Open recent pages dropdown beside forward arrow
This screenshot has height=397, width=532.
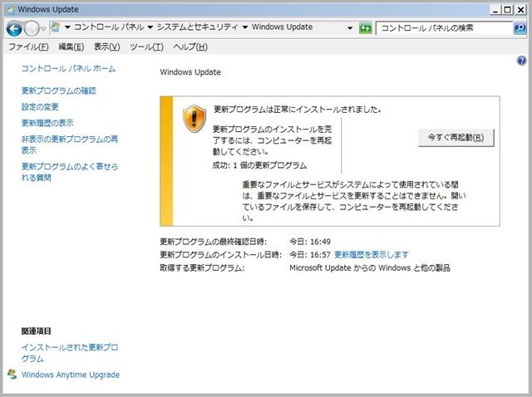(x=43, y=29)
